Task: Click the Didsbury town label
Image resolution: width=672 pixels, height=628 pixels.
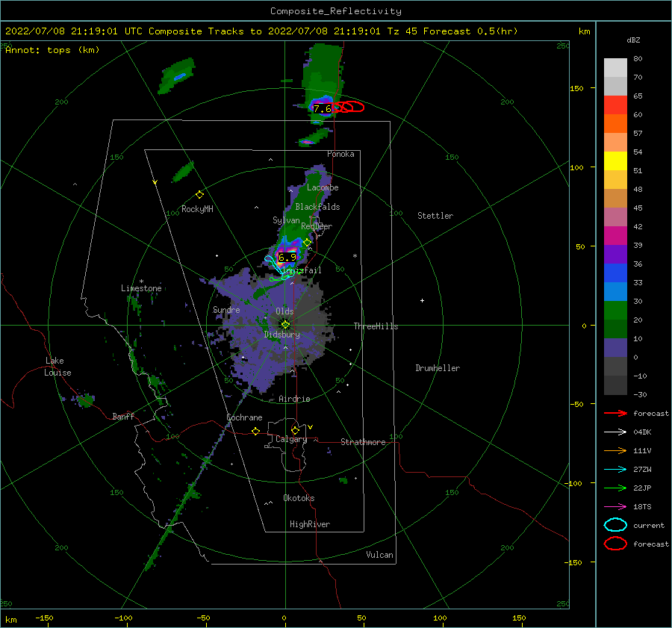Action: [x=282, y=335]
